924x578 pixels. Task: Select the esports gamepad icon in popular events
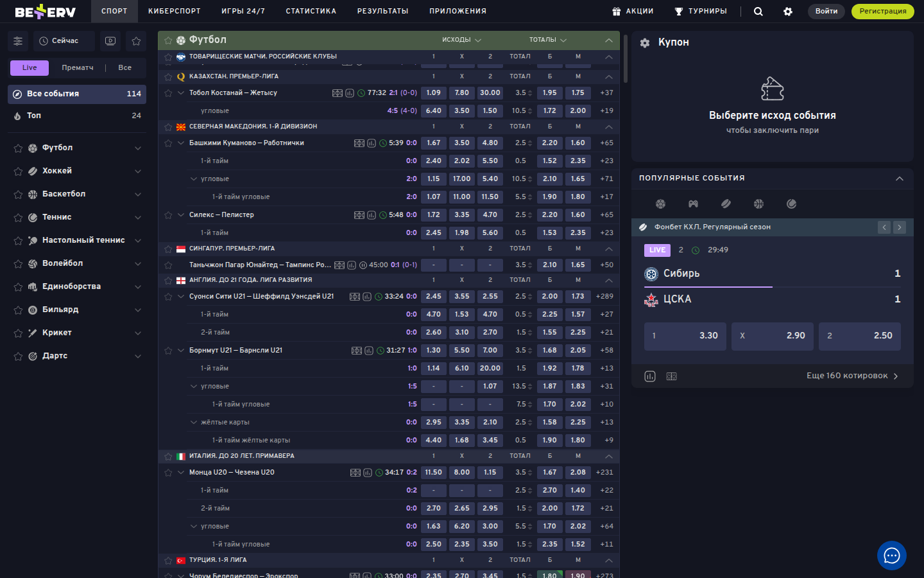[x=693, y=204]
